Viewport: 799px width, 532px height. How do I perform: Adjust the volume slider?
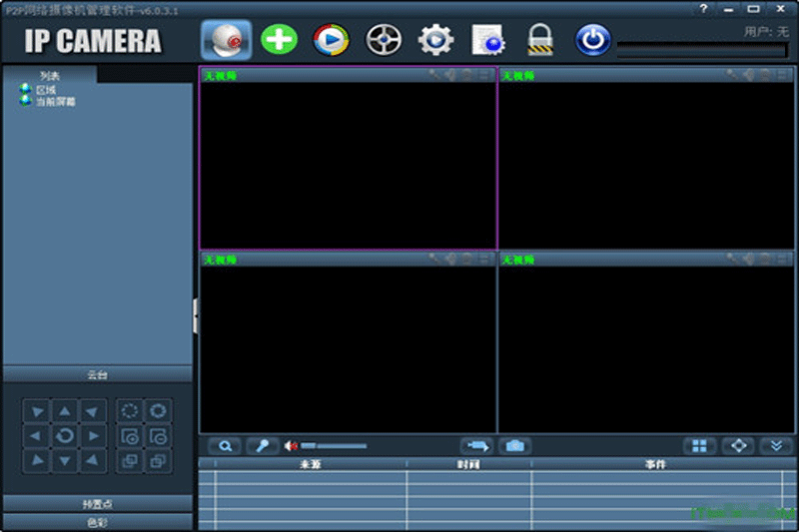pos(333,446)
